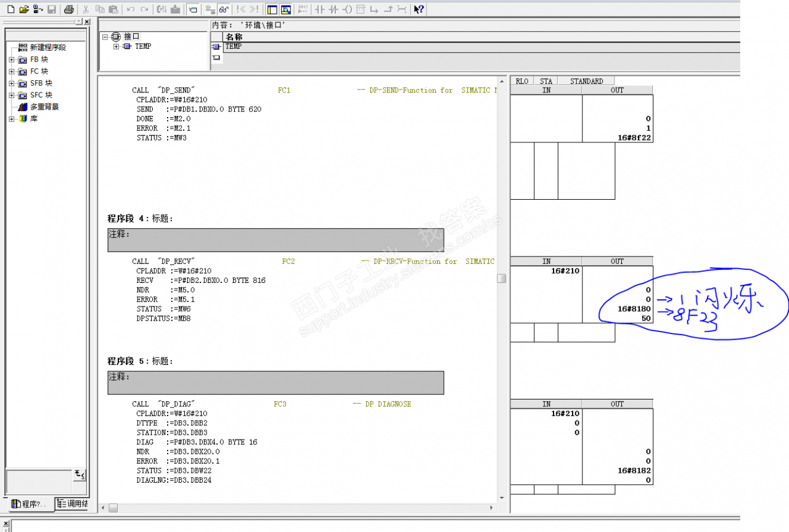Screen dimensions: 789x532
Task: Insert a normally closed contact
Action: coord(333,9)
